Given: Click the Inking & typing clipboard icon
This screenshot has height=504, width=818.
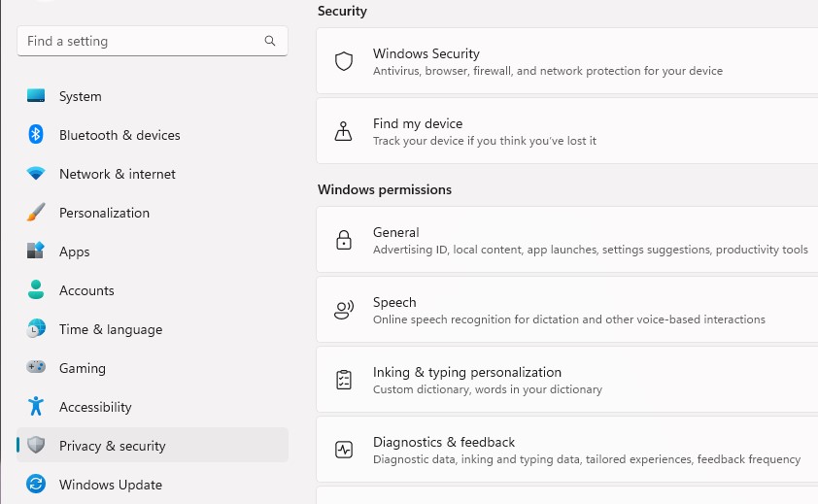Looking at the screenshot, I should pyautogui.click(x=344, y=380).
